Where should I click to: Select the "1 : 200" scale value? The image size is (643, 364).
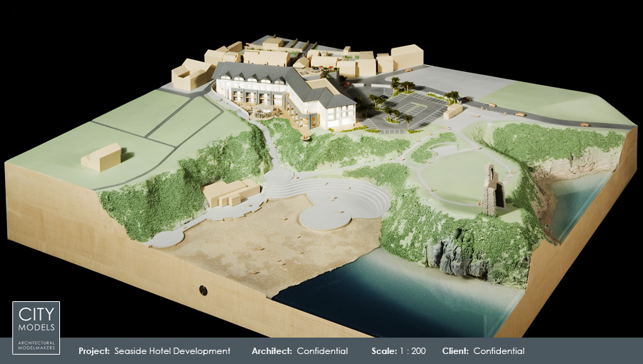click(414, 351)
